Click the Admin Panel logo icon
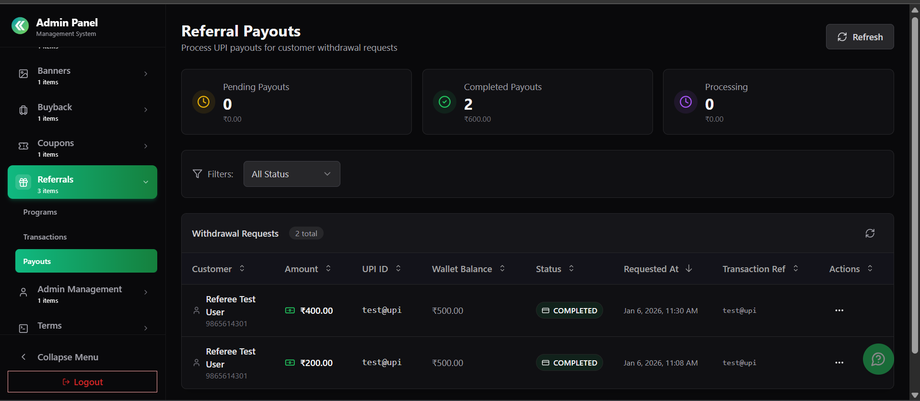920x401 pixels. (x=20, y=27)
